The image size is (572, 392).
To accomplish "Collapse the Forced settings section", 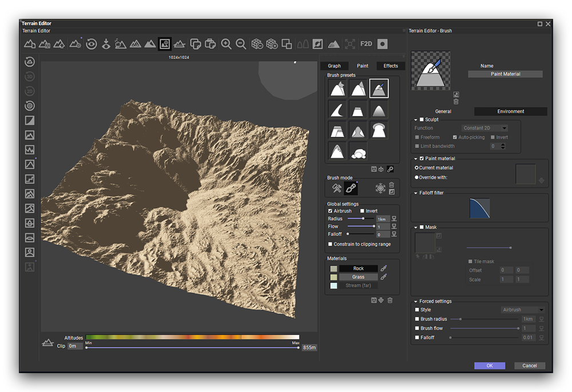I will pyautogui.click(x=415, y=301).
